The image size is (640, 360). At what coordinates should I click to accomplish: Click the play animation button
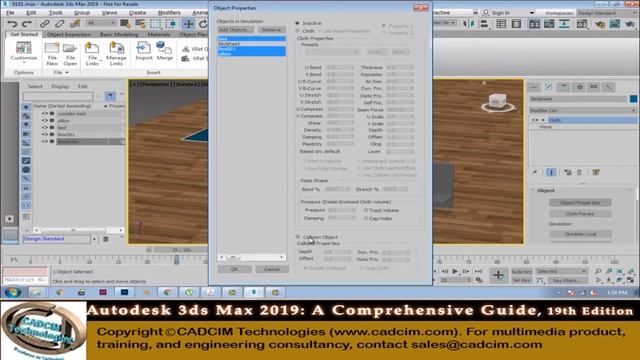pyautogui.click(x=455, y=271)
